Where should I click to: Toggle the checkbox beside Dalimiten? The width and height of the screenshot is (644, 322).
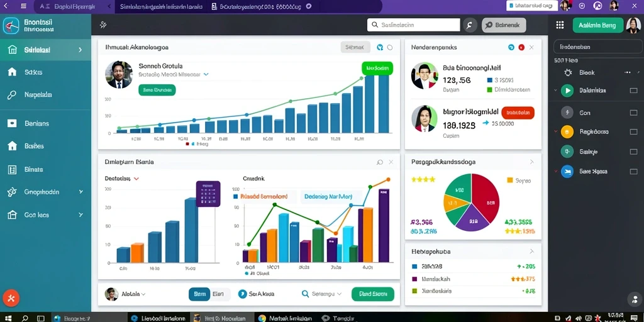pyautogui.click(x=633, y=91)
